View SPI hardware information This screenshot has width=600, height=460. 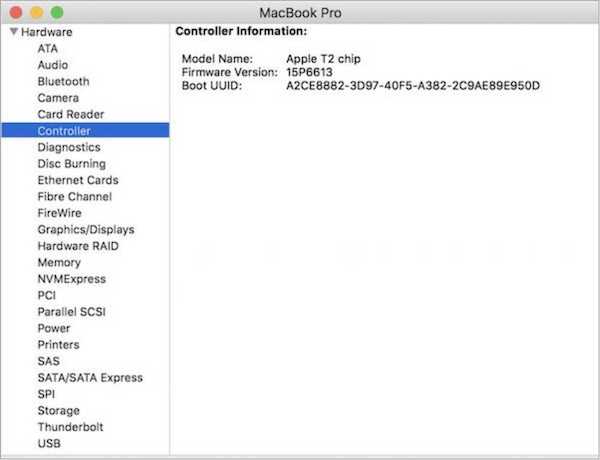pos(46,394)
